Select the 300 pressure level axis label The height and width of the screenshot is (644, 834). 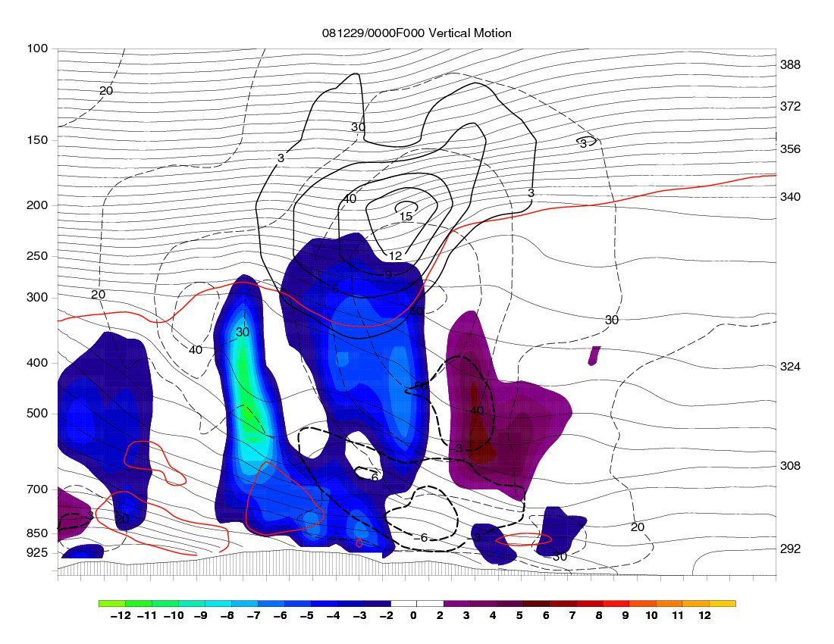(37, 298)
